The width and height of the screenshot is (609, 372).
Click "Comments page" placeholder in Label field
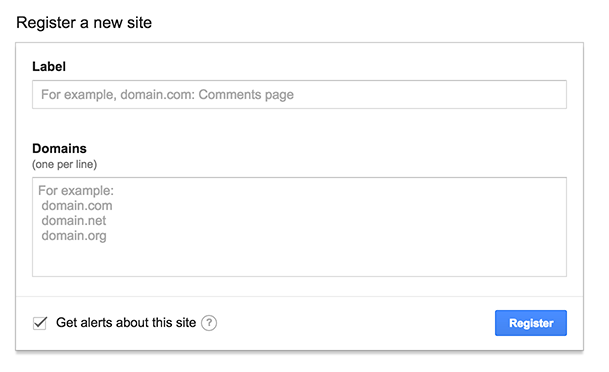click(246, 95)
